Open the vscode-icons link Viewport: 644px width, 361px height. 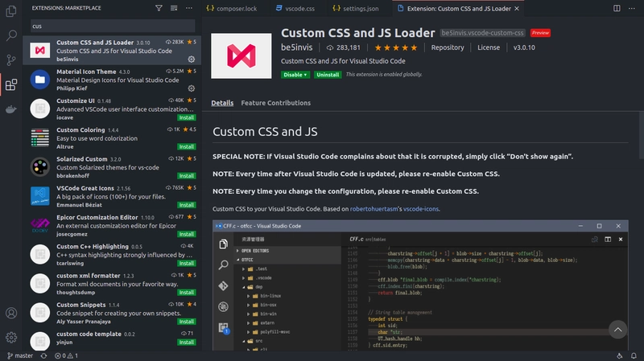coord(420,209)
